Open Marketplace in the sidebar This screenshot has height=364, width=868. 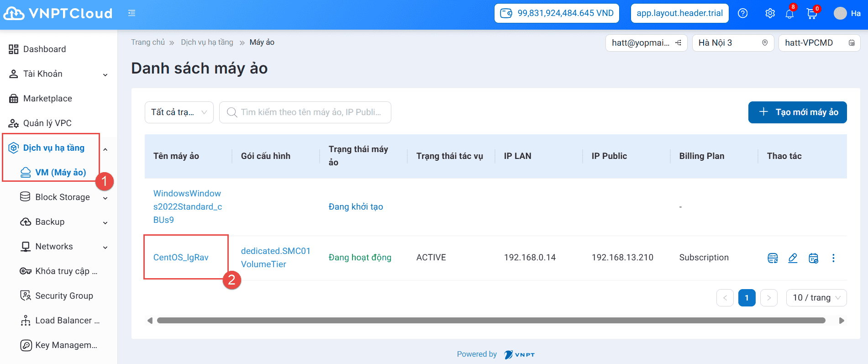tap(47, 99)
